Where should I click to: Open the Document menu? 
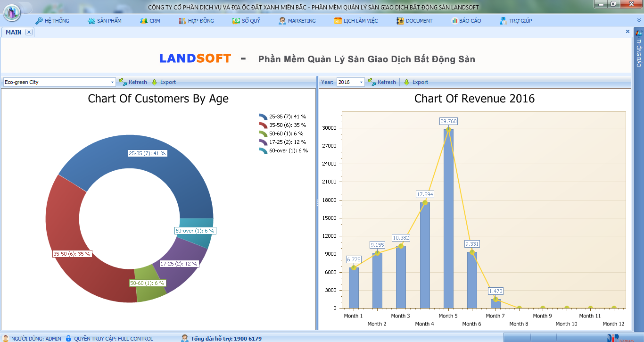click(414, 21)
